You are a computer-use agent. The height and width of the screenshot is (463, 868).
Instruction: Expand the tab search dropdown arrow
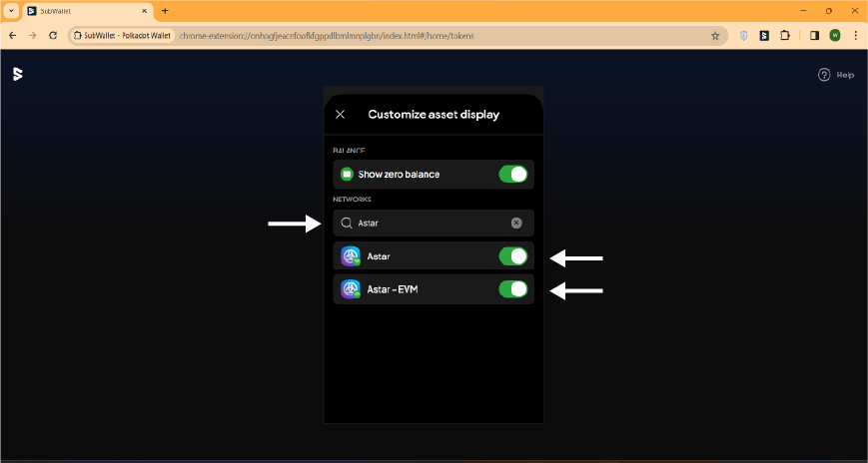(10, 10)
